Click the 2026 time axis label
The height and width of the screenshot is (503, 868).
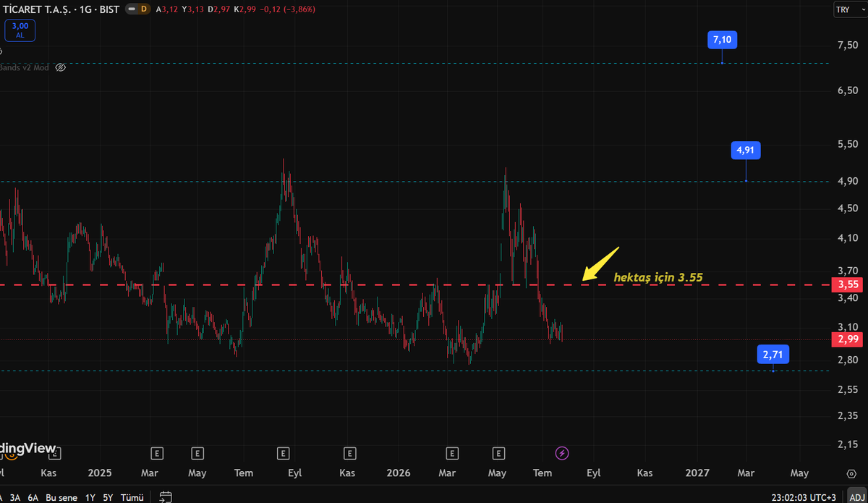click(399, 473)
